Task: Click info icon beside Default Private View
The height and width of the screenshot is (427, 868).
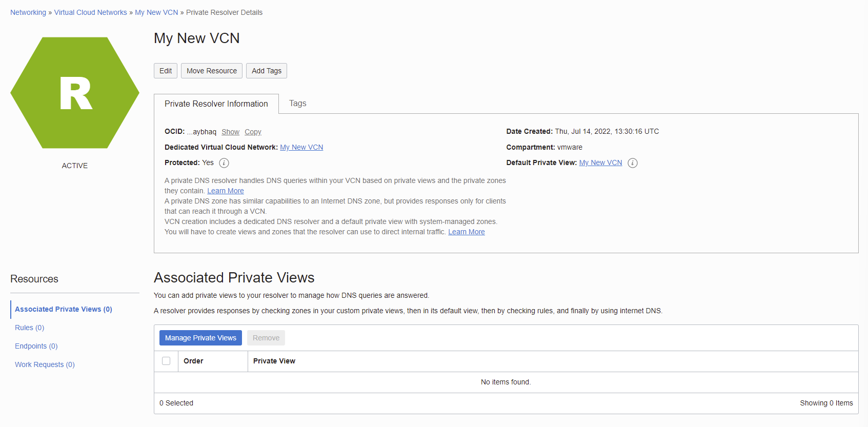Action: point(633,163)
